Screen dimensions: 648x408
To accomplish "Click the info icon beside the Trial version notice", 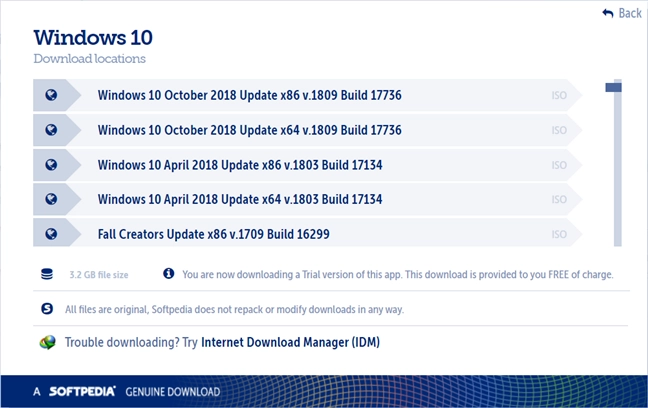I will point(169,273).
